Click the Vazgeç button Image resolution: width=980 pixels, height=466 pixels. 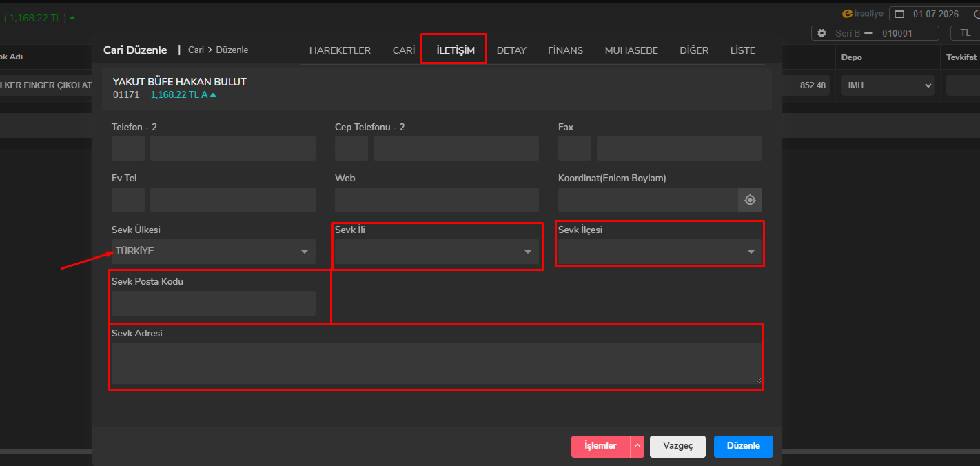677,446
